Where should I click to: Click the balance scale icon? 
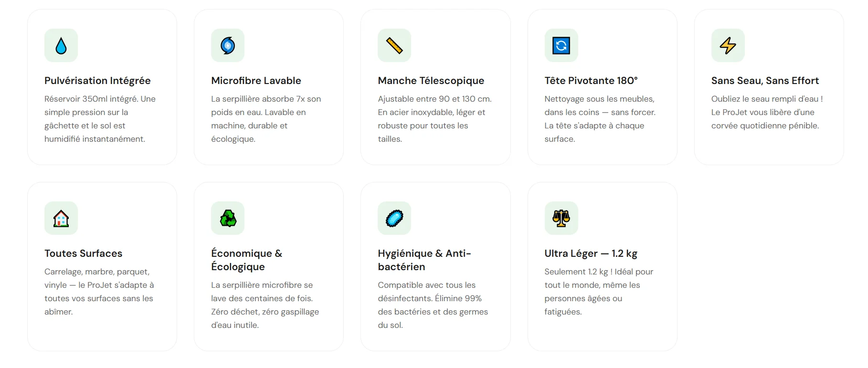coord(561,219)
